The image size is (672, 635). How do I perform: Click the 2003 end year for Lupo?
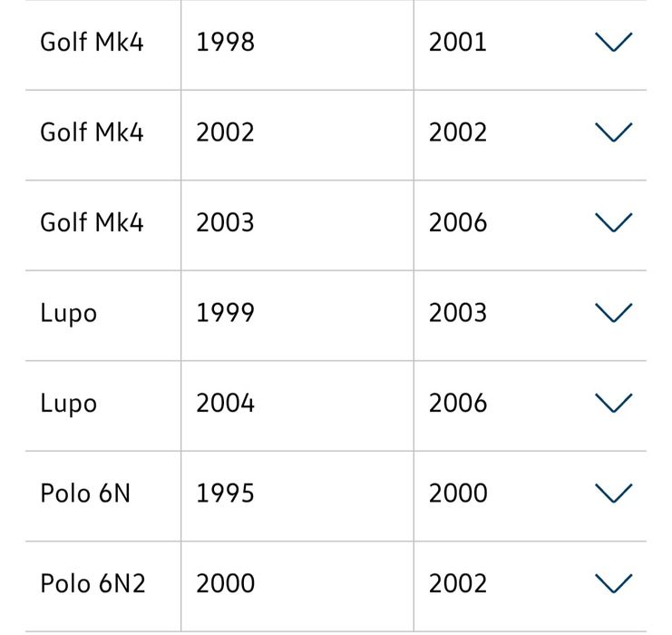[x=458, y=313]
